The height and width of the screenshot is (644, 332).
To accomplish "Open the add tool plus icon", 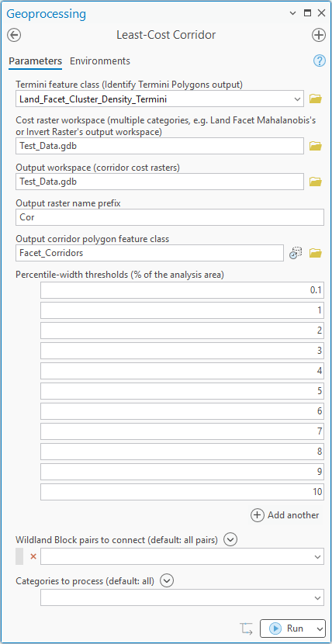I will 319,35.
